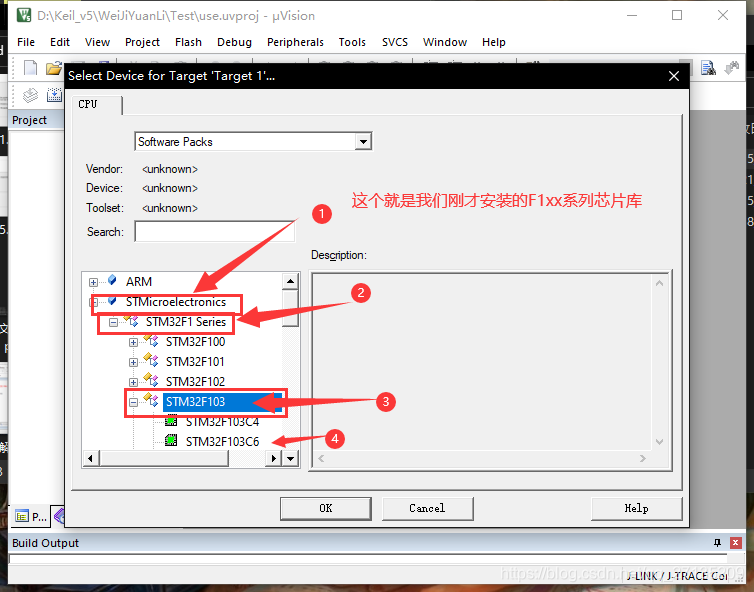Image resolution: width=754 pixels, height=592 pixels.
Task: Select the STM32F103 tree item
Action: (195, 402)
